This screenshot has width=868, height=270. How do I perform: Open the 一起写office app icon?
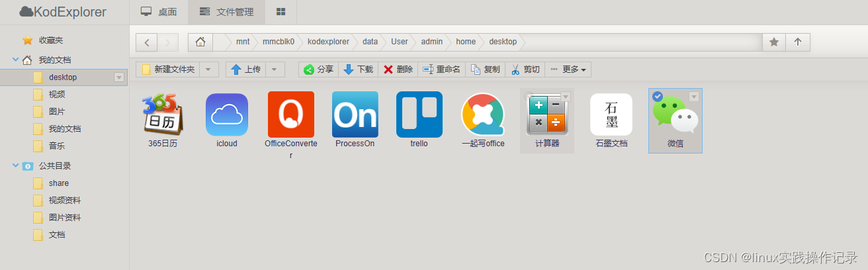483,115
